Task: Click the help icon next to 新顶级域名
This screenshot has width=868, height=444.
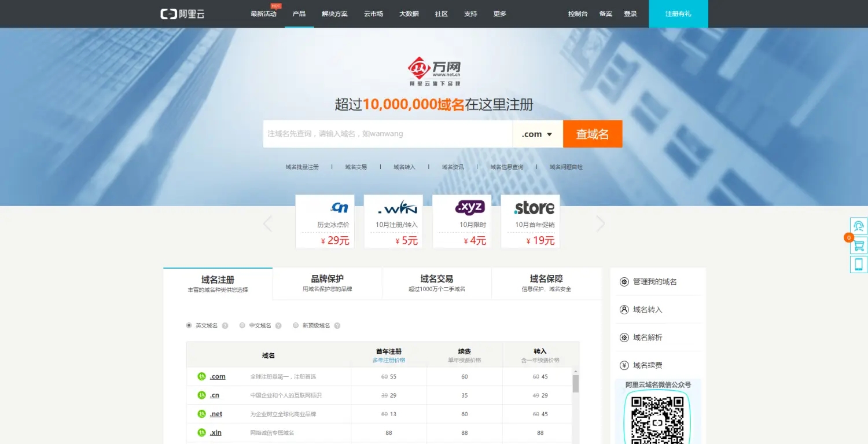Action: point(337,326)
